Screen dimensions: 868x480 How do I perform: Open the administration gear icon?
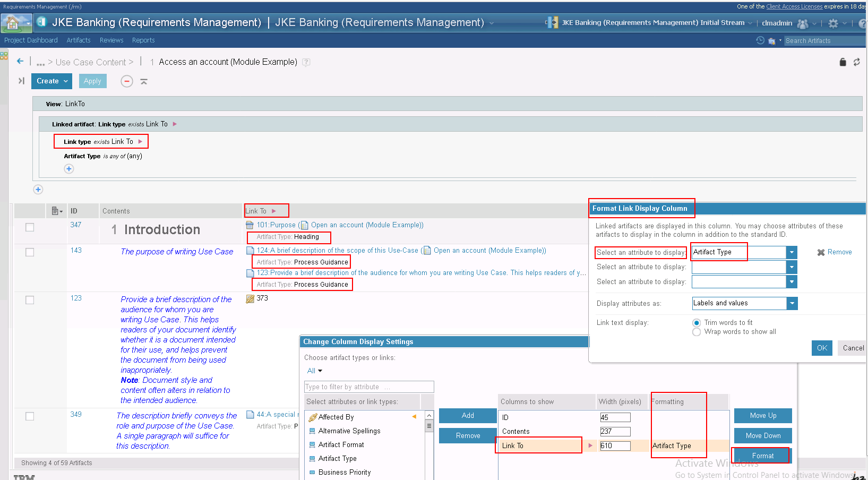click(x=833, y=23)
